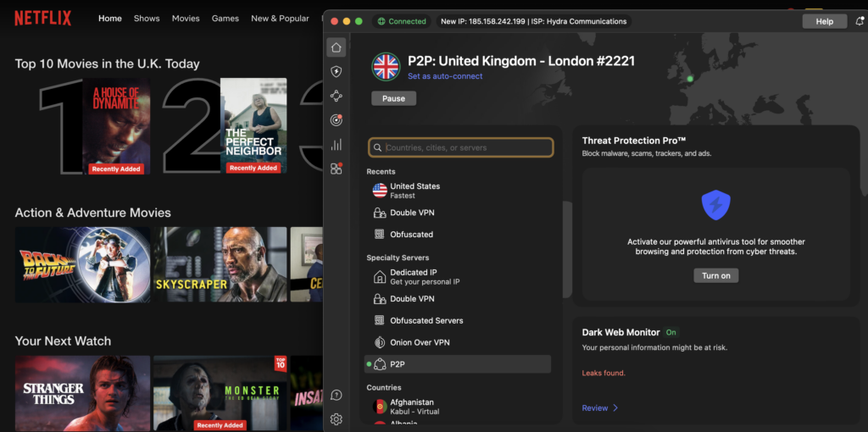Open A House of Dynamite poster in Netflix
Screen dimensions: 868x432
[116, 126]
